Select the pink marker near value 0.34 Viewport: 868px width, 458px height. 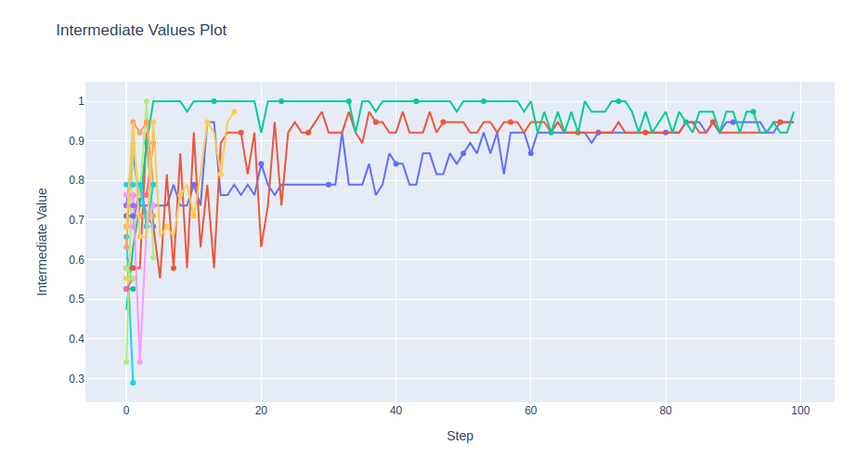tap(139, 362)
